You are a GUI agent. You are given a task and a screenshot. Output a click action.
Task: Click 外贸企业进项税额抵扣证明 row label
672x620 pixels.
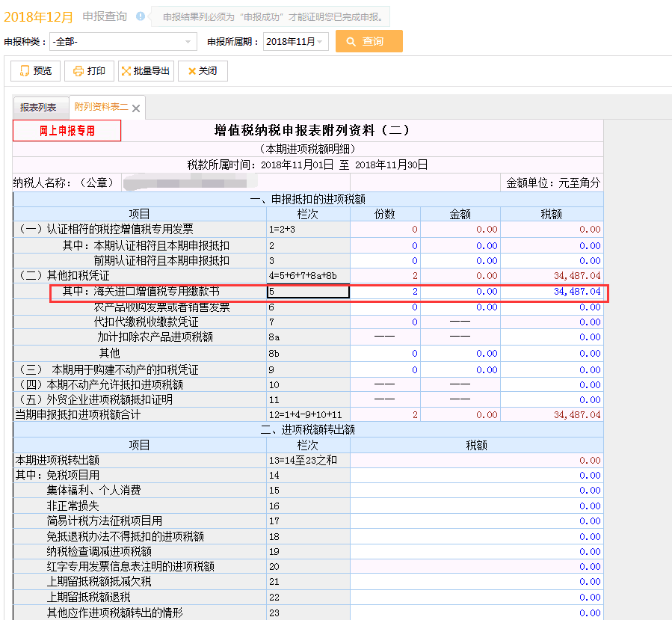click(x=109, y=399)
